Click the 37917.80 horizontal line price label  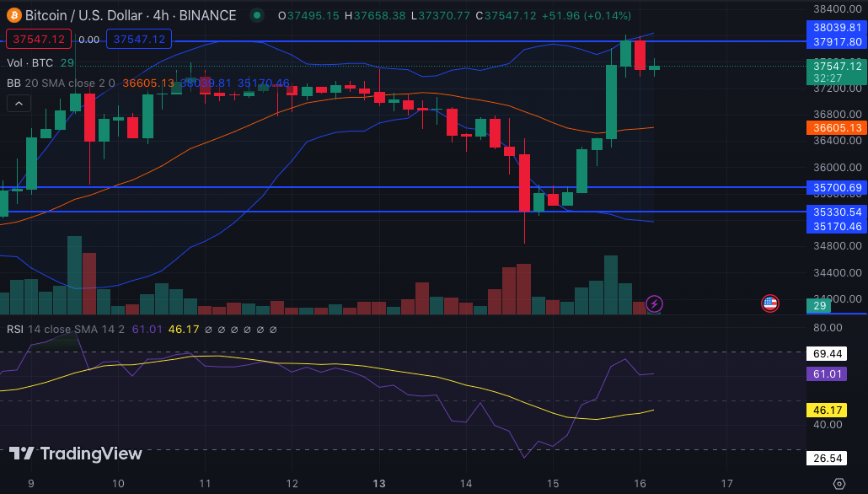click(x=837, y=41)
